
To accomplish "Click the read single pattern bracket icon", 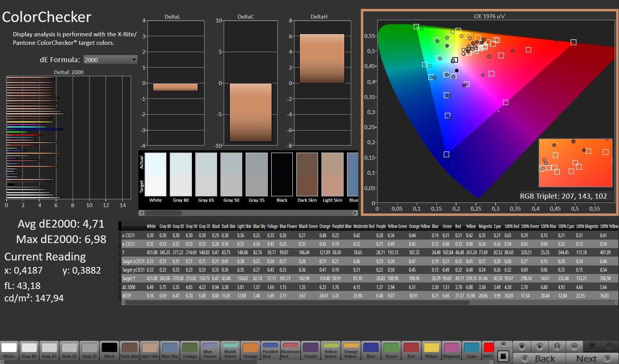I will (557, 347).
